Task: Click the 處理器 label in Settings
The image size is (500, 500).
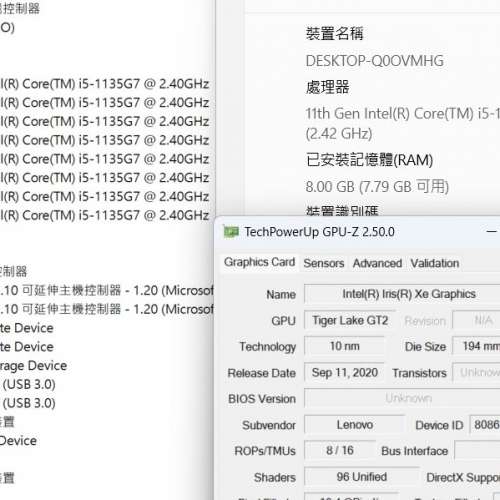Action: pos(327,87)
